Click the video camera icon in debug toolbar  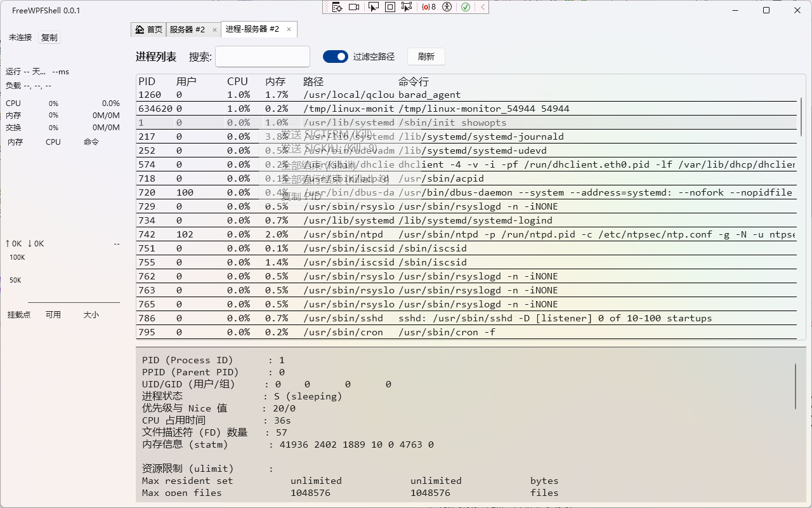[x=354, y=7]
